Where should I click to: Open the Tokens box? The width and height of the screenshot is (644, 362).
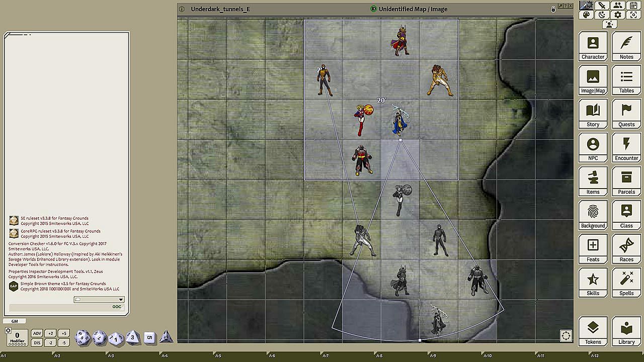click(x=593, y=331)
